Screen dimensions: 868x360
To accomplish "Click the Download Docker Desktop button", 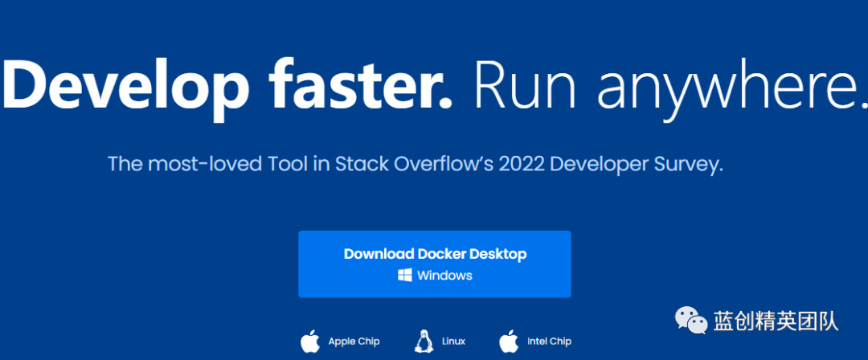I will tap(435, 264).
